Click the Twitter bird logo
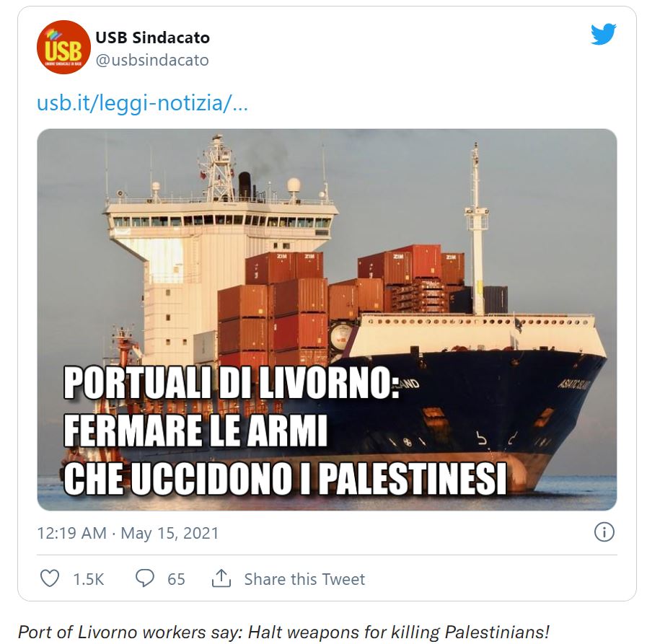 click(x=603, y=35)
